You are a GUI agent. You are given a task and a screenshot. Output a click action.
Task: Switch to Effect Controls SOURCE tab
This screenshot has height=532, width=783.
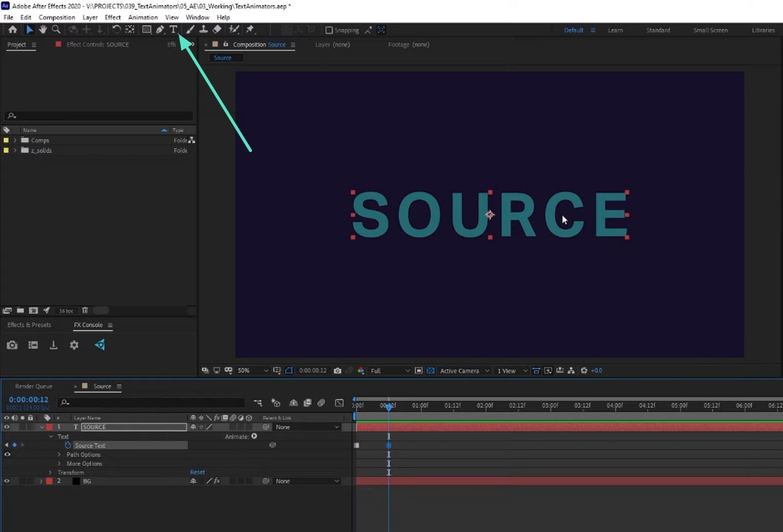point(98,45)
